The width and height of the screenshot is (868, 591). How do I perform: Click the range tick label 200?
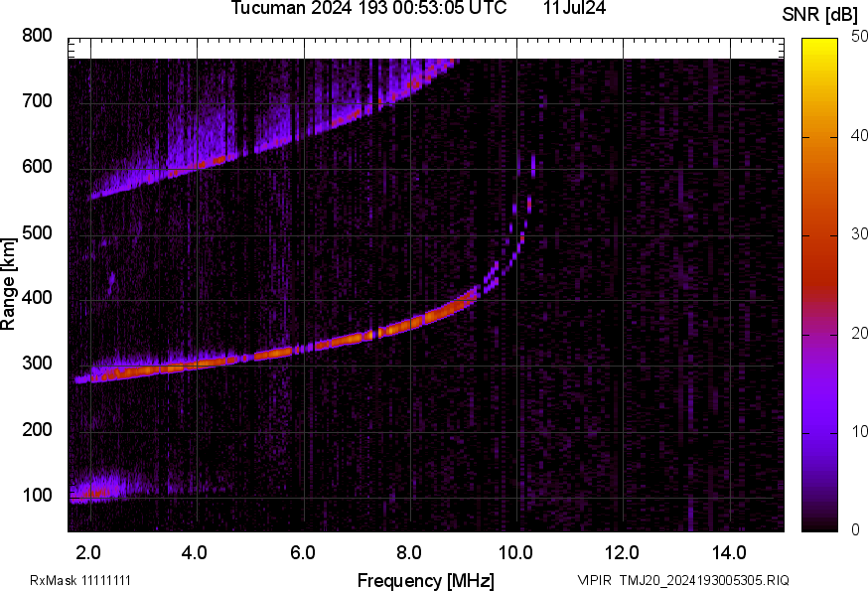pyautogui.click(x=37, y=430)
